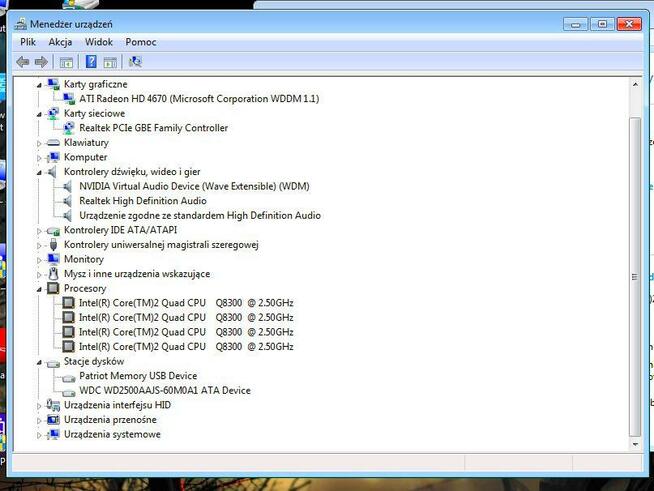This screenshot has height=491, width=654.
Task: Click the Monitory monitor icon
Action: click(53, 259)
